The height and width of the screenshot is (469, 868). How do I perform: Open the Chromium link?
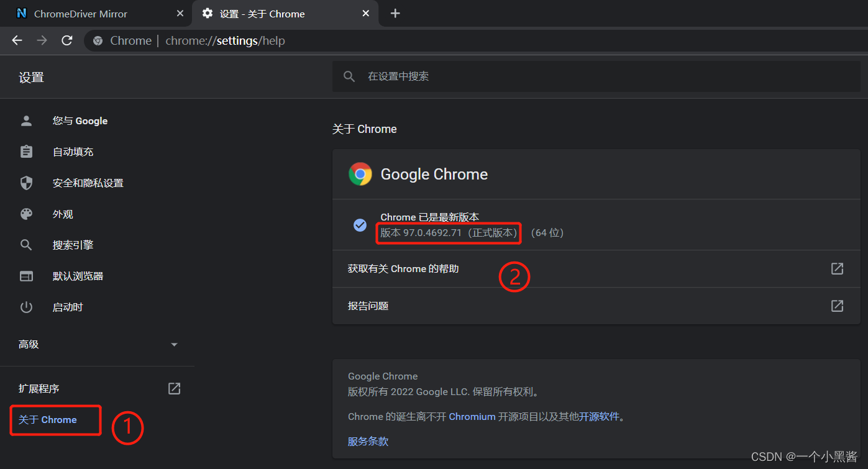click(x=472, y=417)
